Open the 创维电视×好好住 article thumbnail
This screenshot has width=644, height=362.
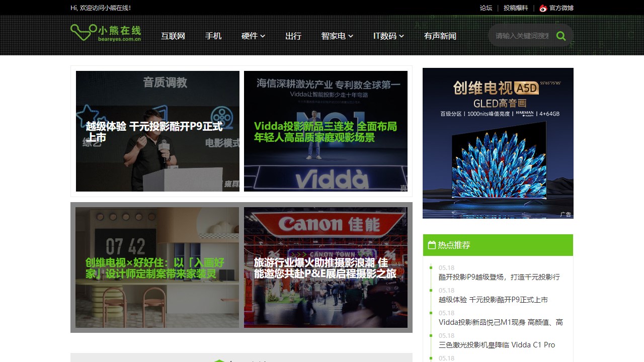coord(157,267)
